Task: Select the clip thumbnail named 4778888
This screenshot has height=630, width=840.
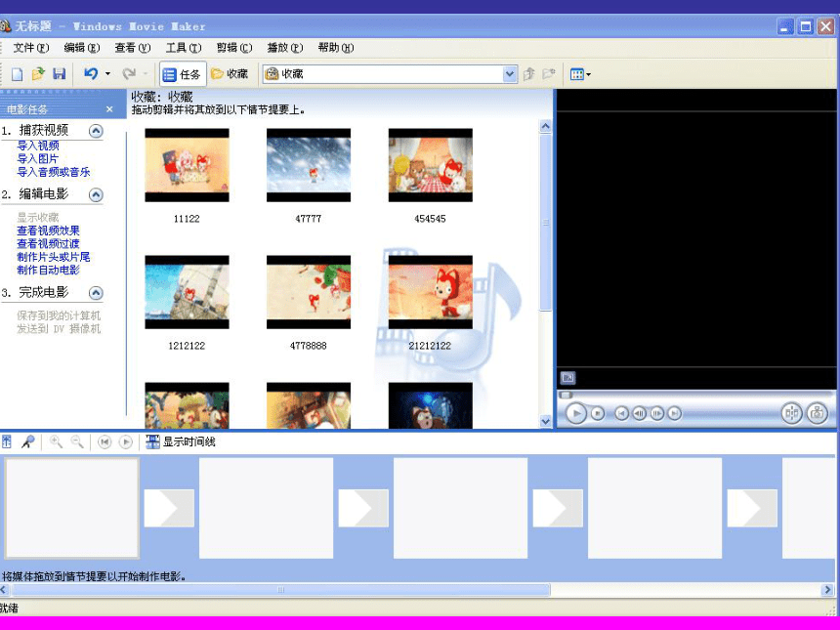Action: click(x=309, y=292)
